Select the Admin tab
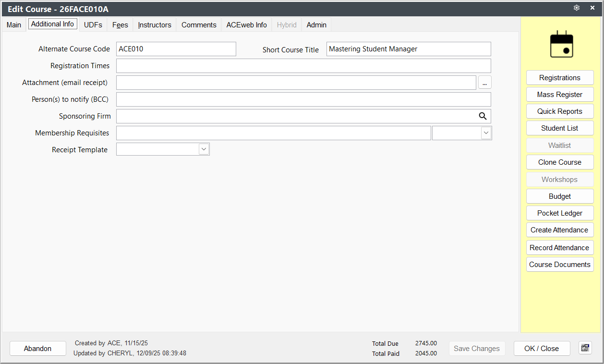Image resolution: width=604 pixels, height=364 pixels. pos(316,25)
